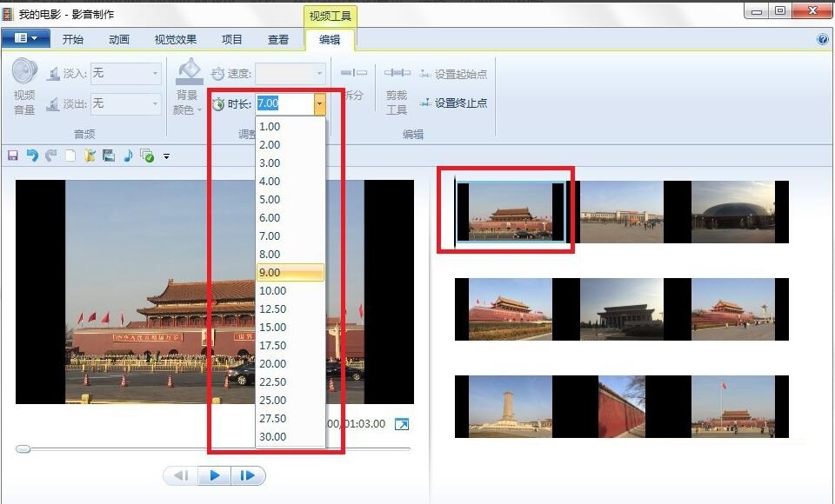This screenshot has width=835, height=504.
Task: Go to previous frame
Action: coord(181,475)
